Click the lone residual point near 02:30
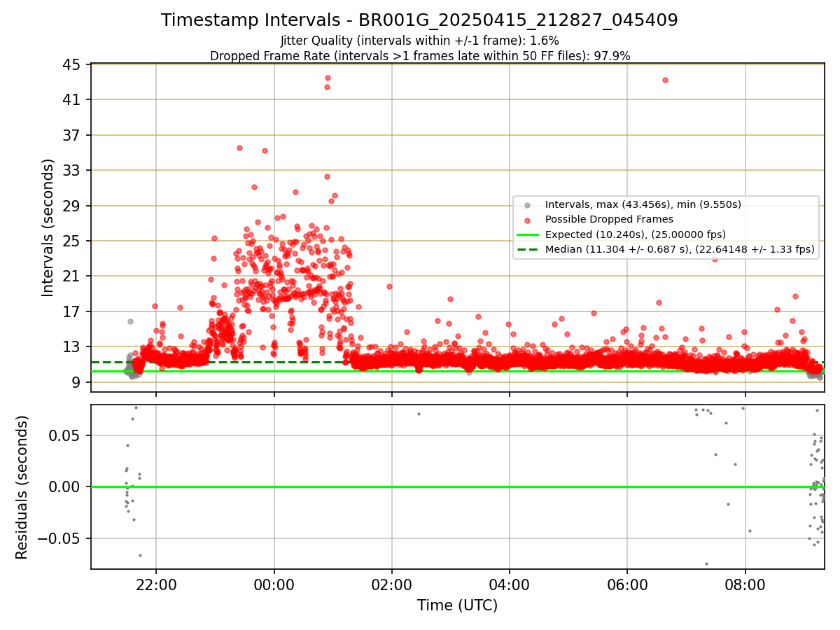 pyautogui.click(x=419, y=414)
